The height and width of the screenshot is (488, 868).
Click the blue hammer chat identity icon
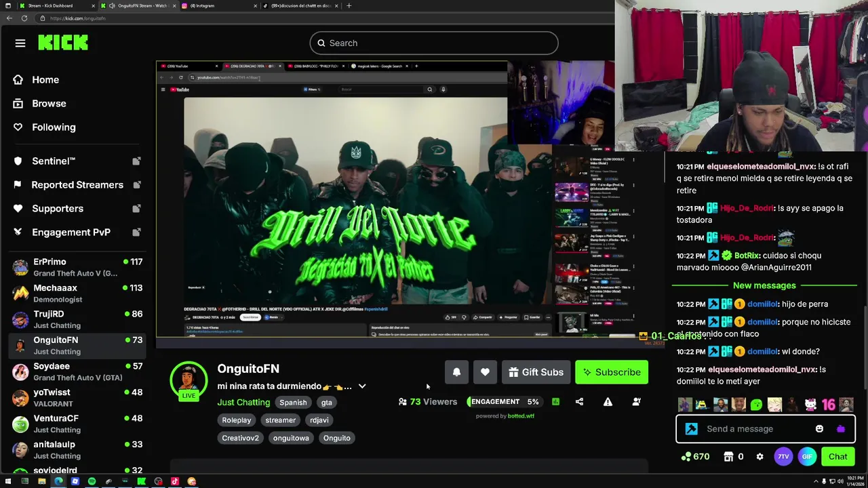point(692,429)
